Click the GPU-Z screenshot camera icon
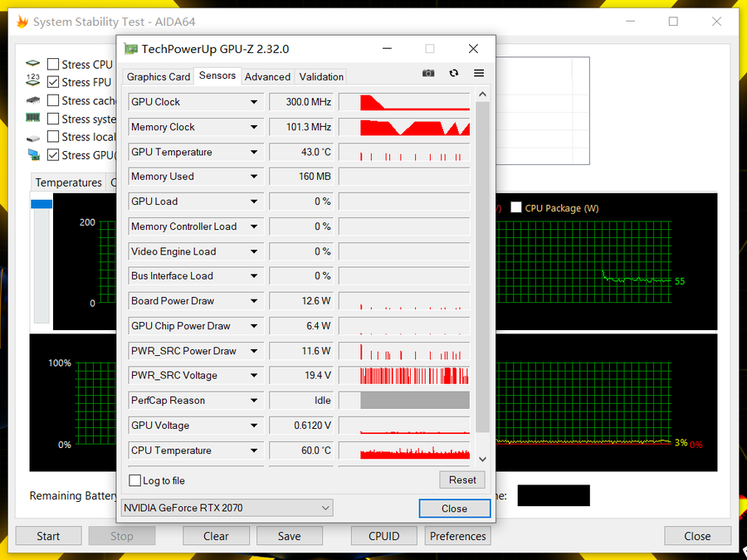The image size is (747, 560). [428, 73]
